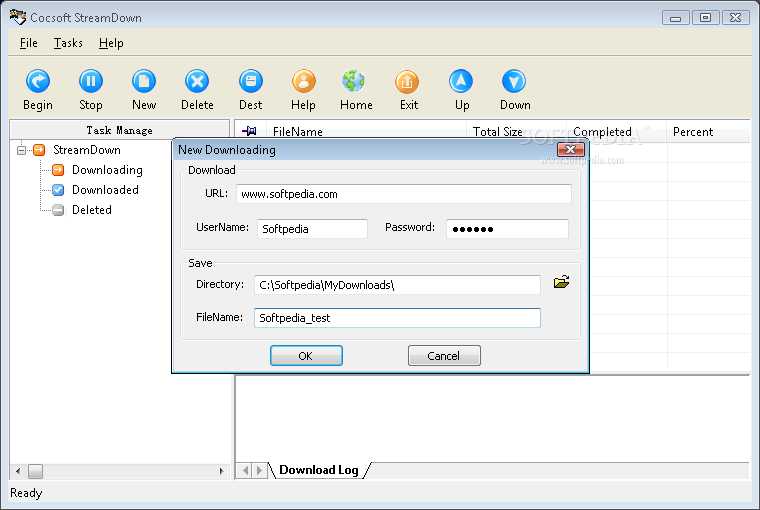Click into the URL field

(404, 194)
